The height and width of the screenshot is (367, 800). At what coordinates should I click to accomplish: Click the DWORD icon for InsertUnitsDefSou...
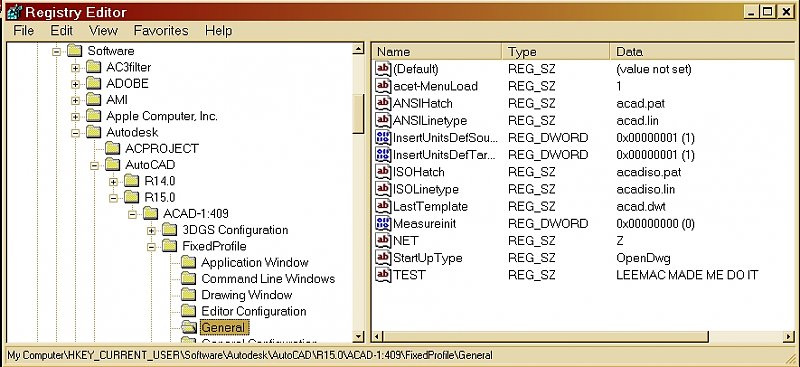pos(383,137)
